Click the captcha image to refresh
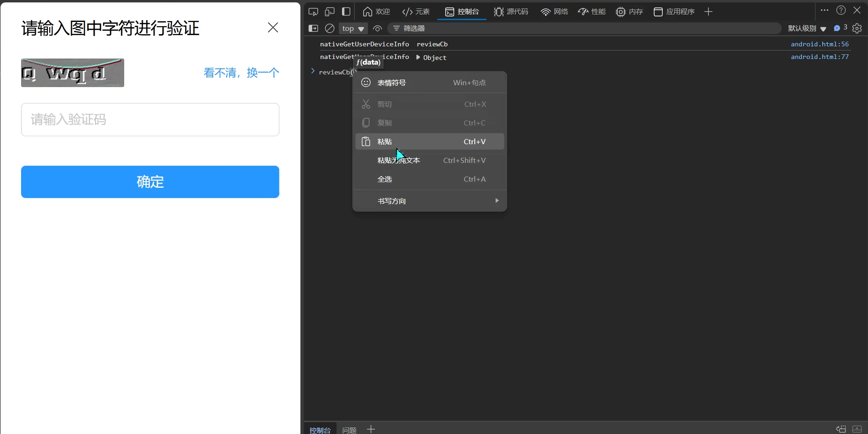Screen dimensions: 868x434 point(73,73)
